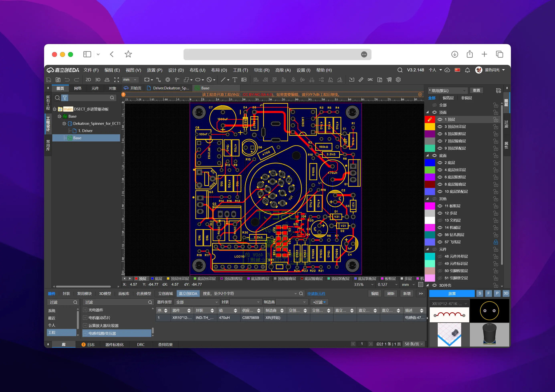Click the blue 放置 button
Image resolution: width=555 pixels, height=392 pixels.
point(452,294)
